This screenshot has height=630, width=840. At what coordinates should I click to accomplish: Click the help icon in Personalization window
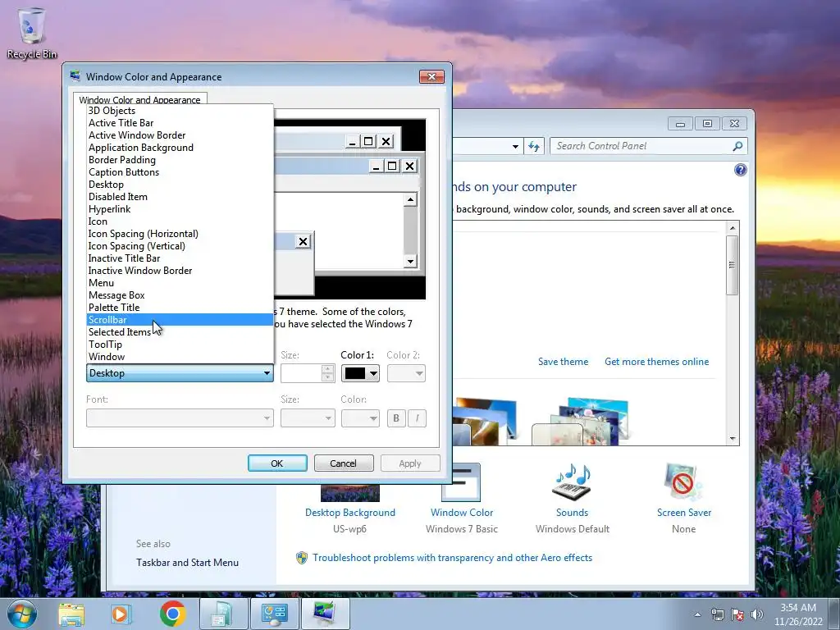coord(741,170)
